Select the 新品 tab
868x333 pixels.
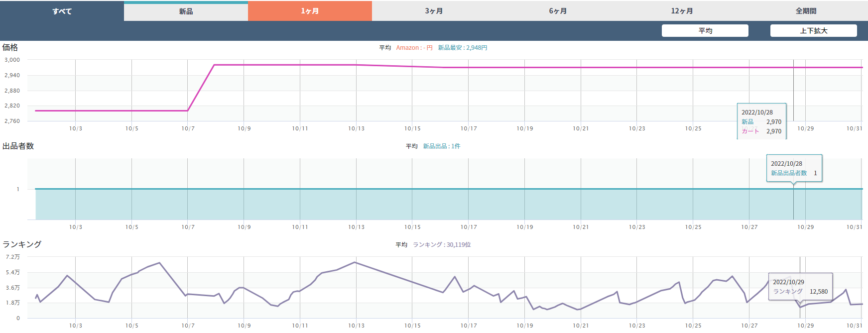click(186, 11)
